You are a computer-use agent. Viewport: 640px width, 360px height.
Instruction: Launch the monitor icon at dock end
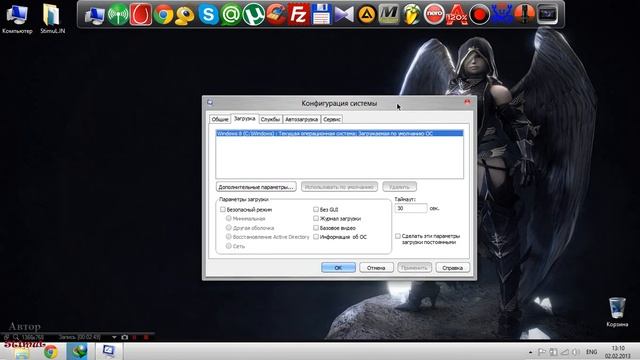(547, 15)
